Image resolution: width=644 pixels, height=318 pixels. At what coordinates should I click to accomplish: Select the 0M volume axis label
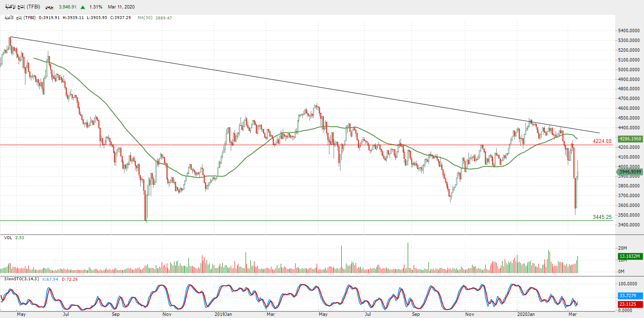(x=622, y=271)
